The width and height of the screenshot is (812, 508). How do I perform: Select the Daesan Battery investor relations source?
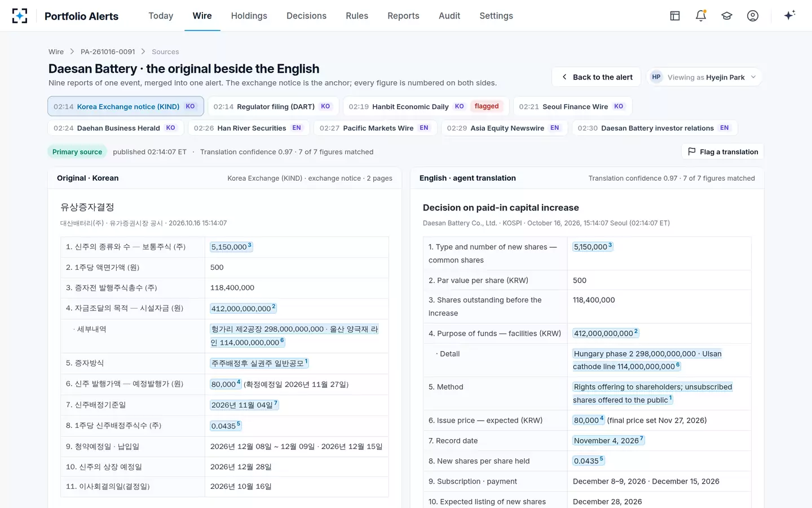pyautogui.click(x=655, y=128)
